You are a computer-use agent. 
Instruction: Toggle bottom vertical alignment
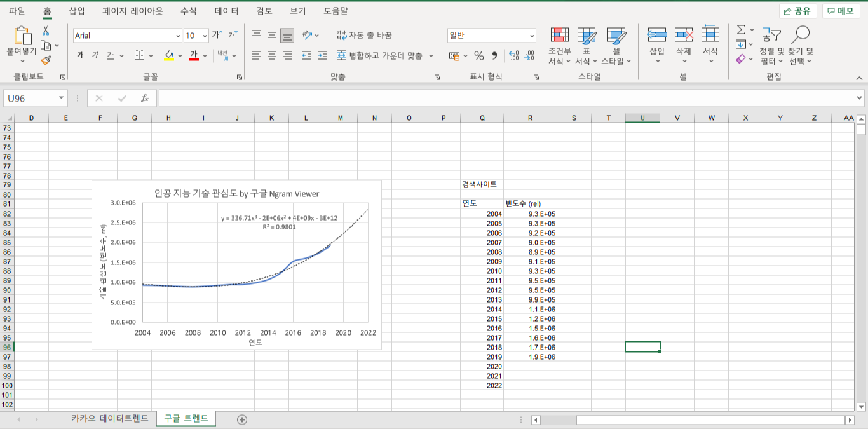(x=287, y=36)
